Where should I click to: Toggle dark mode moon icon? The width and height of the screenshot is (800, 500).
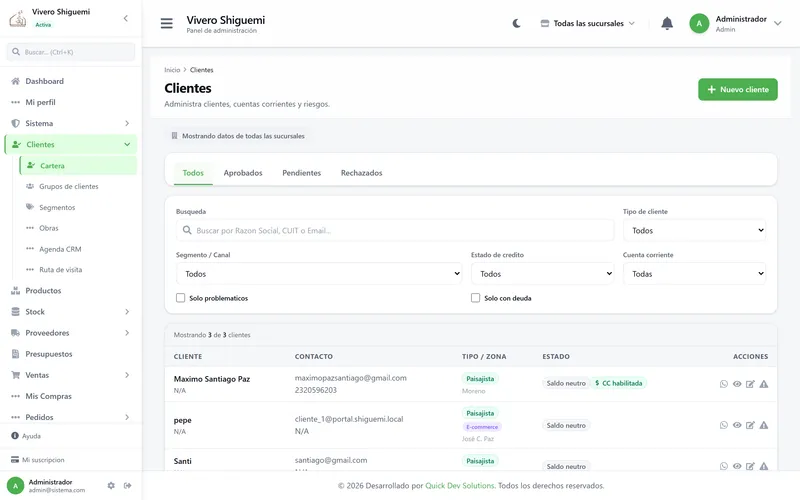(x=516, y=23)
